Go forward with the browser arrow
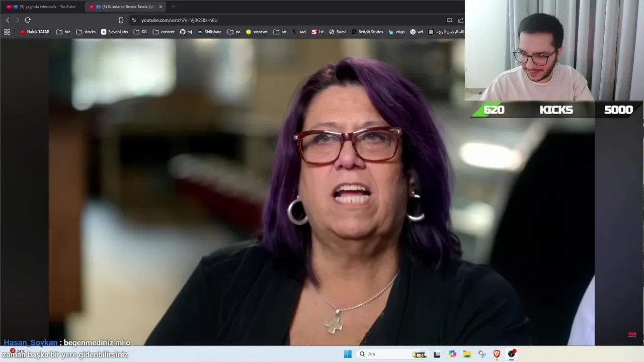Viewport: 644px width, 362px height. tap(18, 20)
